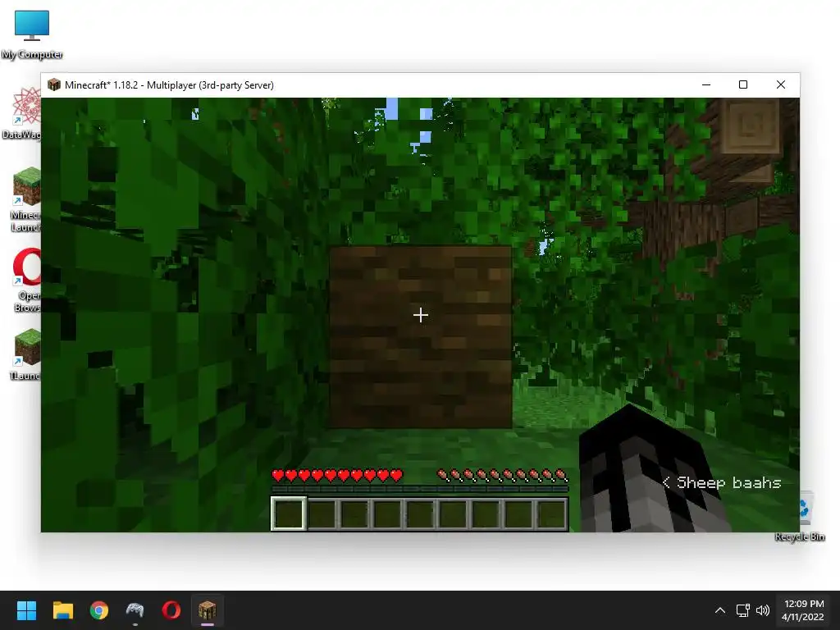Open the volume control tray icon
Image resolution: width=840 pixels, height=630 pixels.
coord(762,610)
